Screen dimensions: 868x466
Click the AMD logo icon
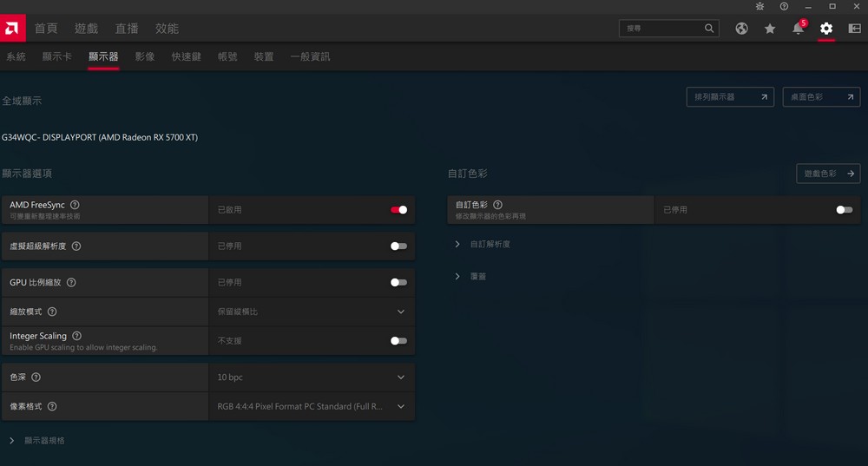click(x=12, y=29)
